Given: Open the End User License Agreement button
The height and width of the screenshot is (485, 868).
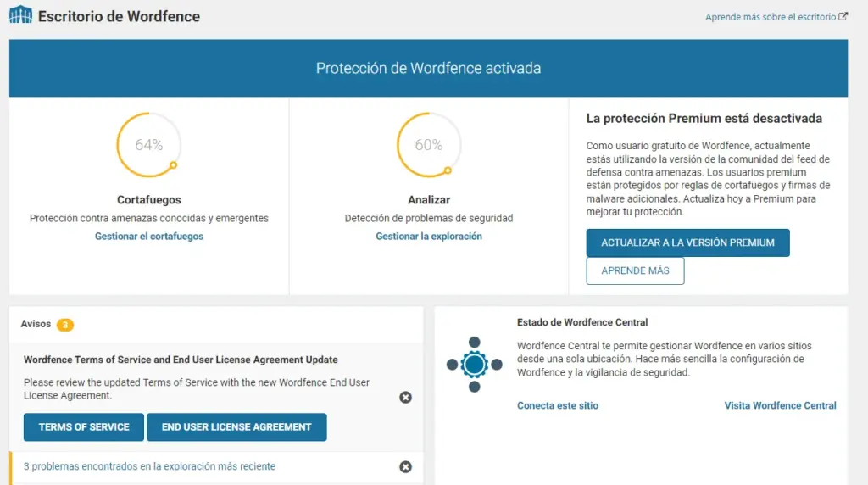Looking at the screenshot, I should (236, 427).
